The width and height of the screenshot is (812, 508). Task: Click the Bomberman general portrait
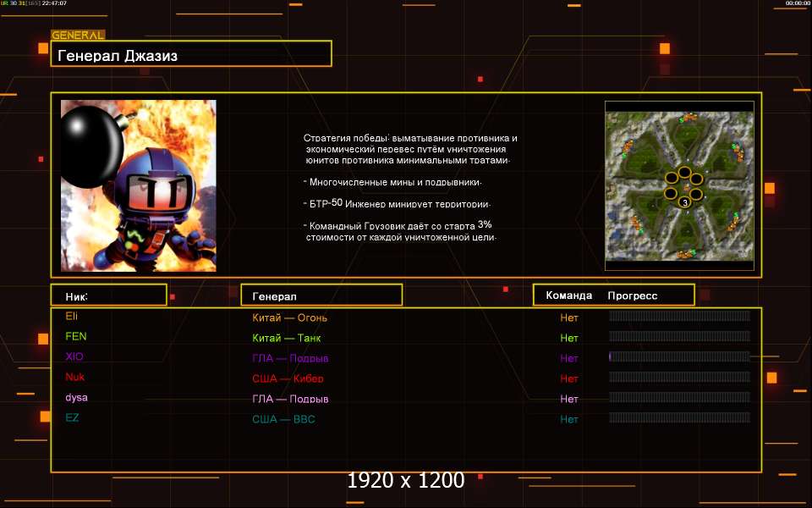[139, 185]
